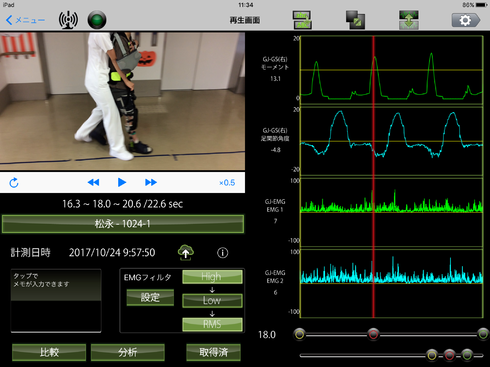This screenshot has height=367, width=490.
Task: Tap the EMG 1 value 7
Action: pyautogui.click(x=275, y=221)
